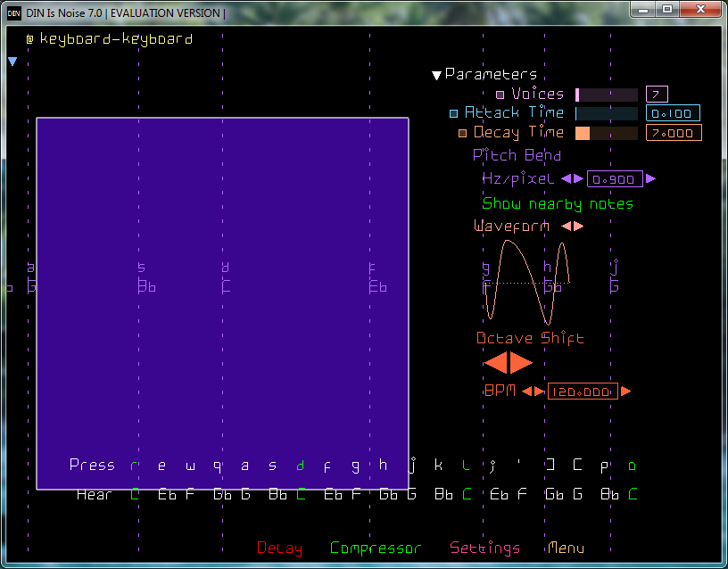Screen dimensions: 728x569
Task: Click the Octave Shift left arrow
Action: tap(495, 363)
